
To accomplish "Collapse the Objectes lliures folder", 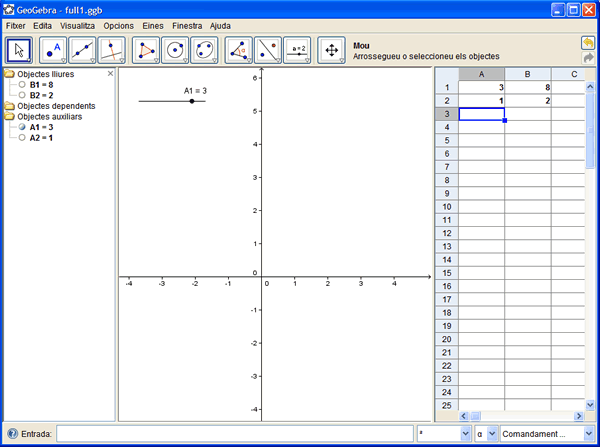I will [9, 74].
